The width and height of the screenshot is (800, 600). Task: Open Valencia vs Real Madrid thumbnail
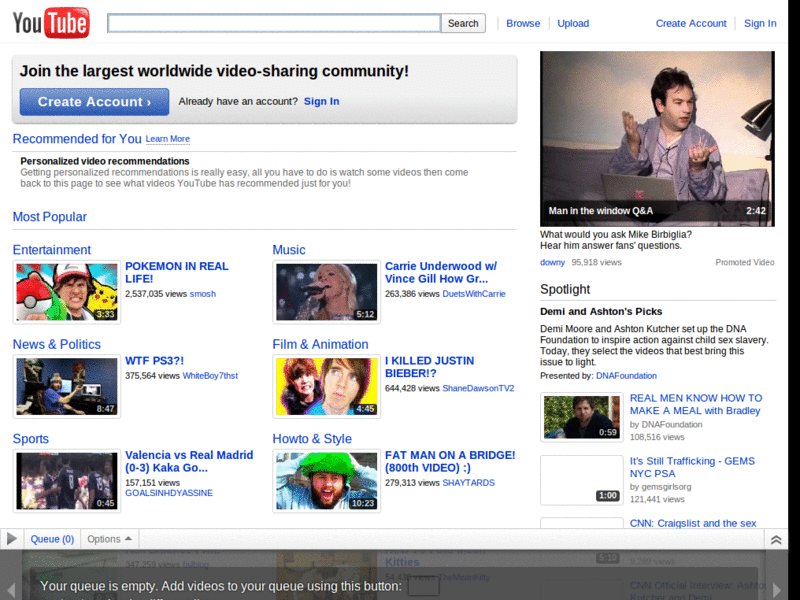[x=67, y=481]
